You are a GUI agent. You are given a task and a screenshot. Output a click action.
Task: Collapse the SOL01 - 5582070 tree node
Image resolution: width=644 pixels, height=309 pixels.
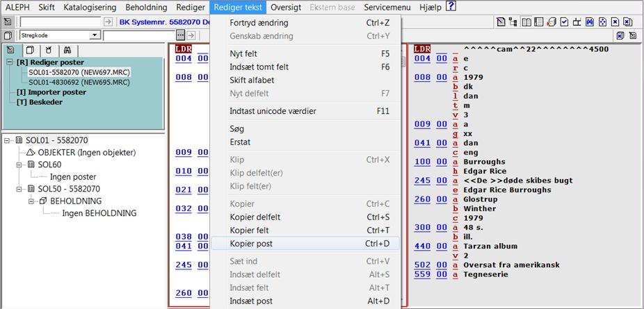tap(8, 140)
